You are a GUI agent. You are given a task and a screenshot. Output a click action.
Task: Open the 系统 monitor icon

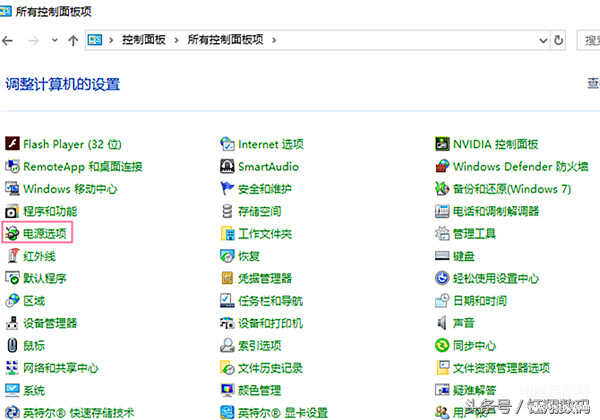pos(12,390)
